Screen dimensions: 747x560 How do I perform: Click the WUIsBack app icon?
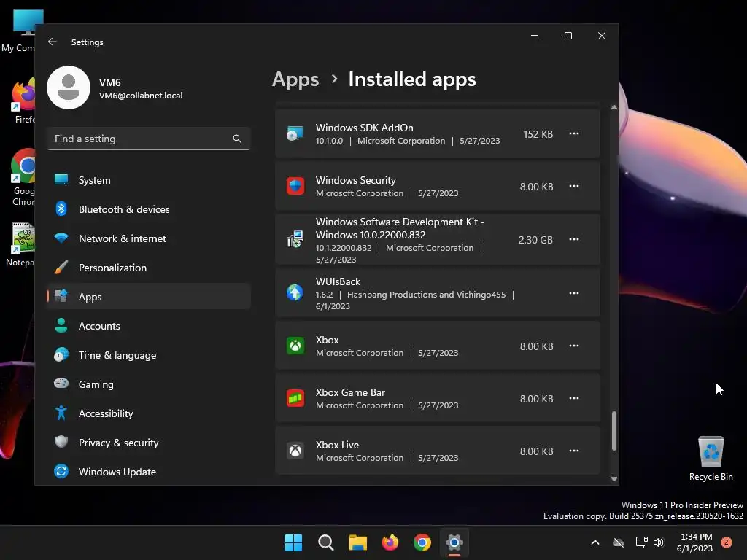295,292
